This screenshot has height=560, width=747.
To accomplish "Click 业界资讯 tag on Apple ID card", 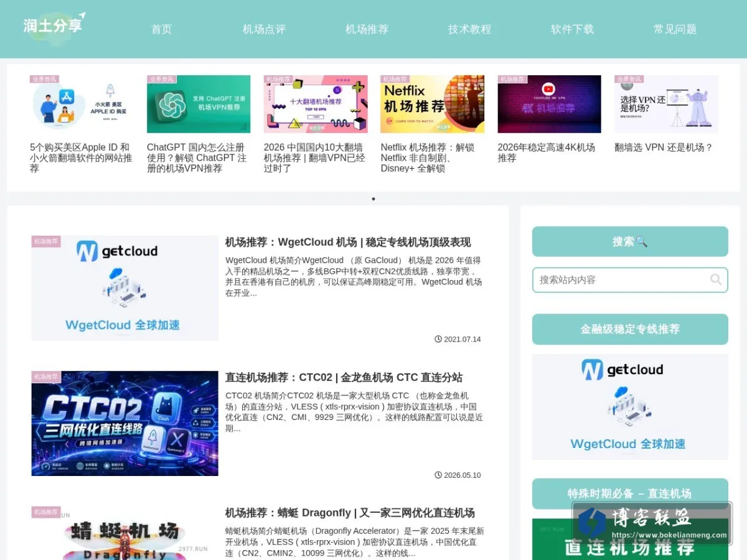I will pyautogui.click(x=44, y=79).
